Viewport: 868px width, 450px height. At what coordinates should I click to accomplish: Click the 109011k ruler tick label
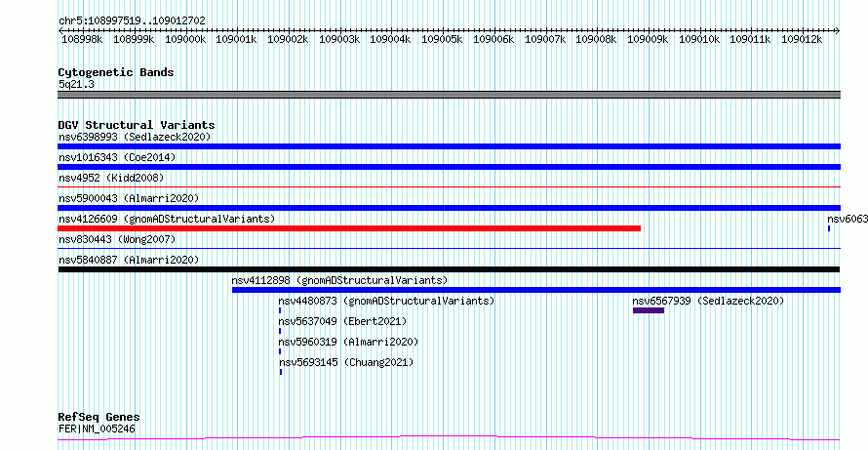click(x=750, y=39)
